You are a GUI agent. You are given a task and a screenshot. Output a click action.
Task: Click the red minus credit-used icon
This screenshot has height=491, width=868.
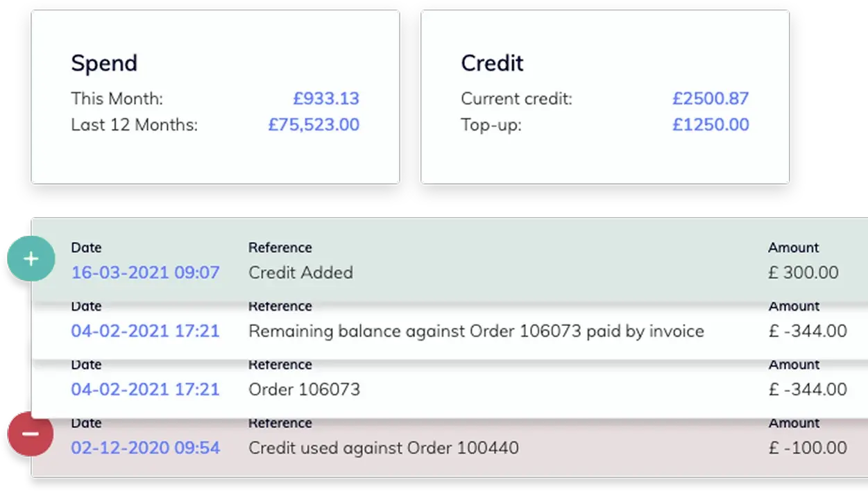tap(31, 433)
